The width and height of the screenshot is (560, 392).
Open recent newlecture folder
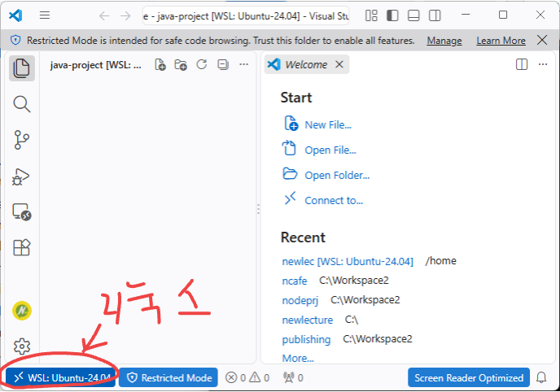(307, 320)
